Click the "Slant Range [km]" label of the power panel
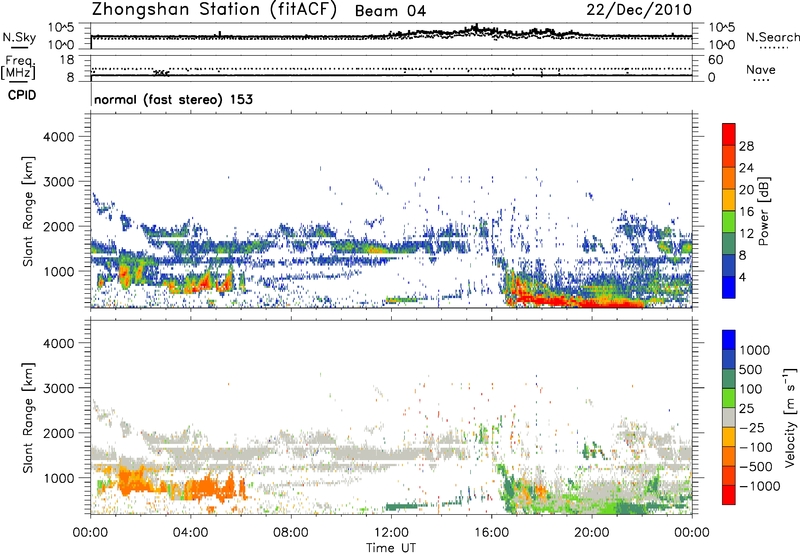 click(28, 211)
